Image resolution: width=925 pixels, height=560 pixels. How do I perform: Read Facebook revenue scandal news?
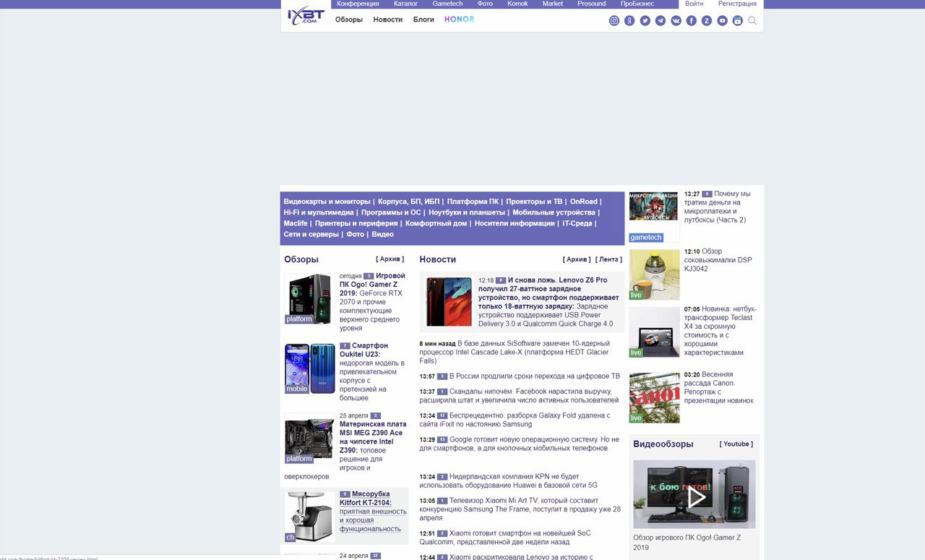[x=519, y=395]
